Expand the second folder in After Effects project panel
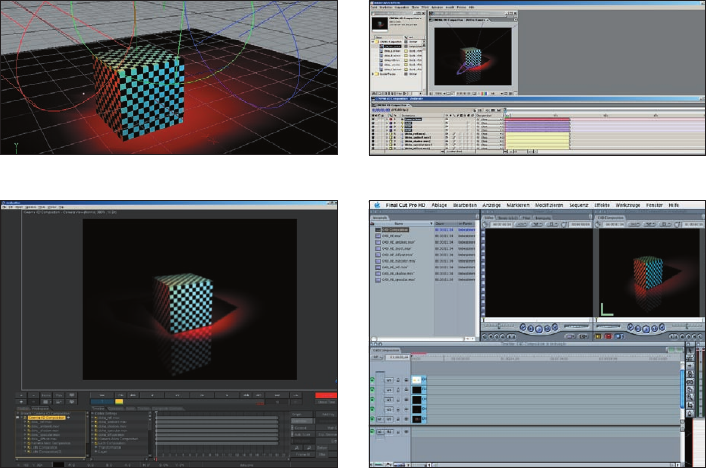This screenshot has height=468, width=706. 373,74
